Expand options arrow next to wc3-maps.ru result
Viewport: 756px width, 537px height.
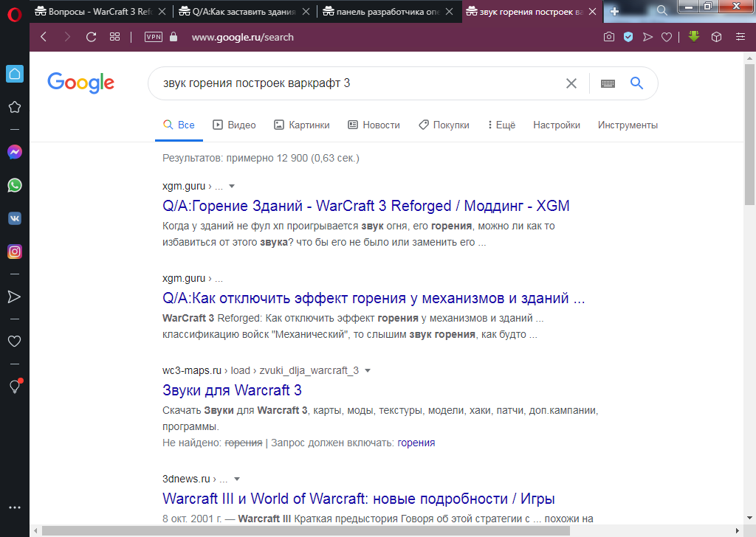(368, 371)
